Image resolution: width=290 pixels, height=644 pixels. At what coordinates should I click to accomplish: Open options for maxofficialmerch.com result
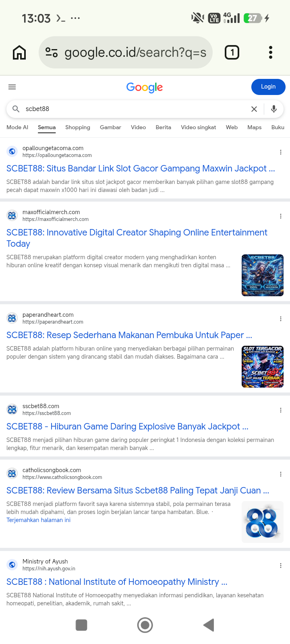[281, 216]
